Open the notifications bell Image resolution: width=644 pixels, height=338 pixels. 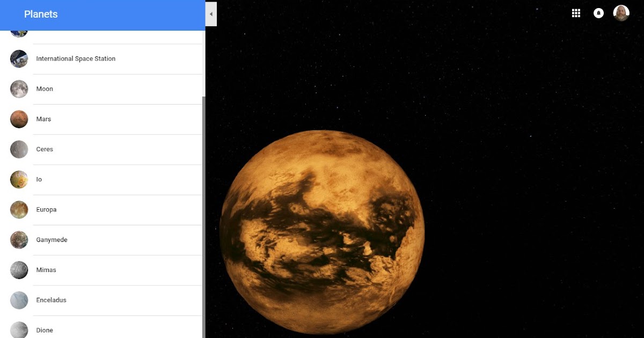click(x=598, y=13)
